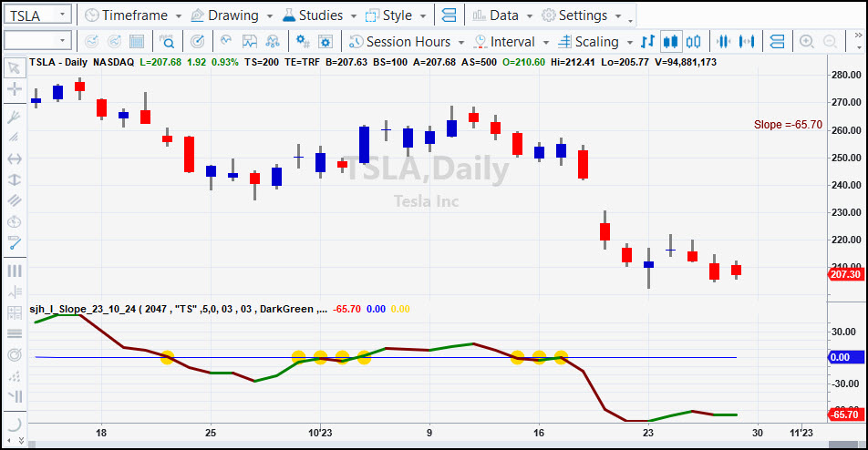Open the Data menu
The width and height of the screenshot is (868, 450).
[x=502, y=15]
